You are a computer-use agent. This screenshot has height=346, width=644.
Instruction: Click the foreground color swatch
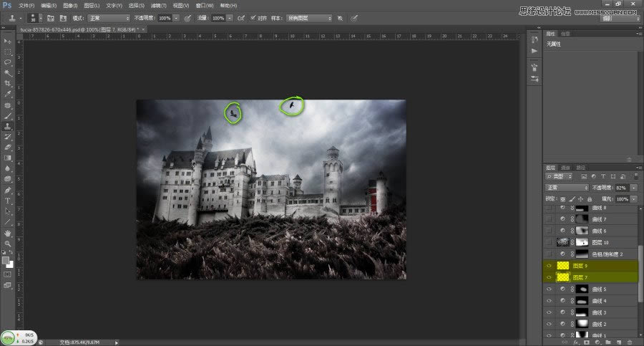pyautogui.click(x=6, y=260)
